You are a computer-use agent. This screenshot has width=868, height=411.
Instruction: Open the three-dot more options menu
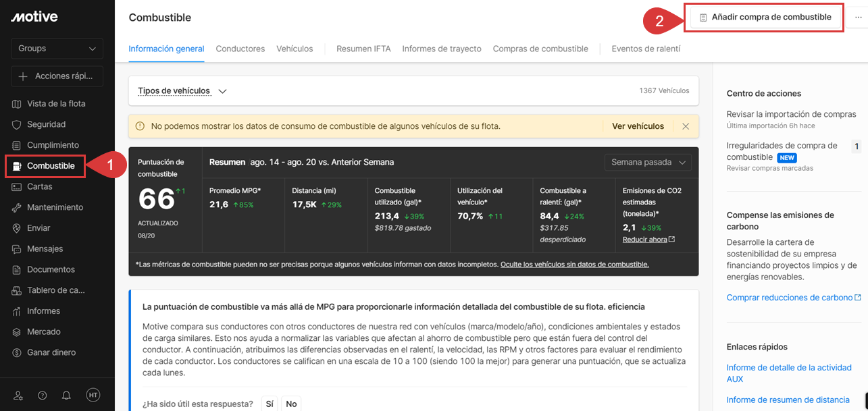tap(859, 18)
